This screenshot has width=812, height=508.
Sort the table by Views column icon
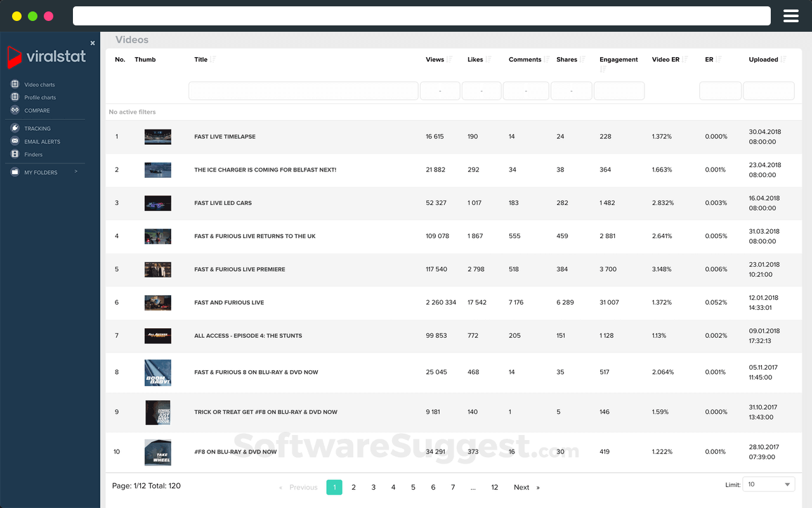[x=449, y=60]
